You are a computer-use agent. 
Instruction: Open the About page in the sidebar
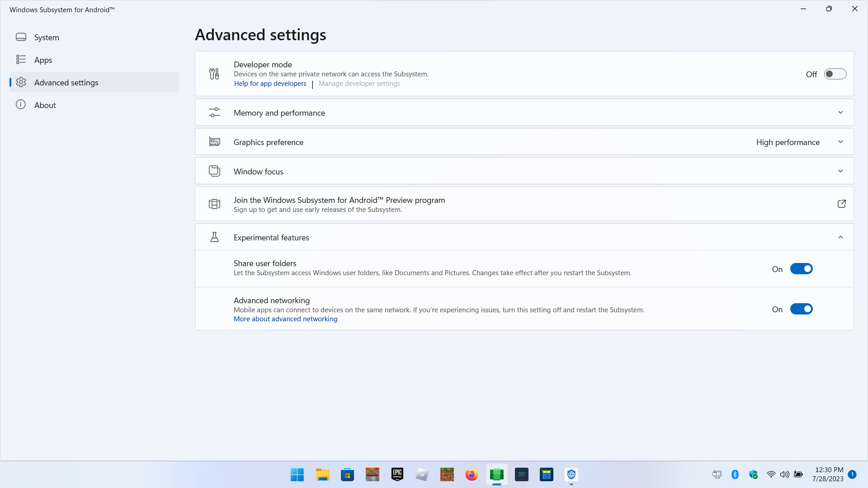point(94,105)
